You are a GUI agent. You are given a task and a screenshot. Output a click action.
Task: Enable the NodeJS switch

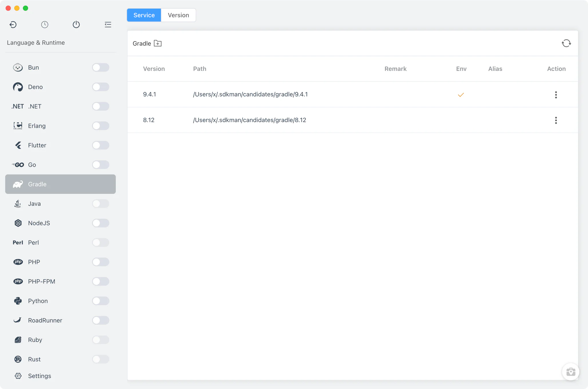tap(100, 223)
